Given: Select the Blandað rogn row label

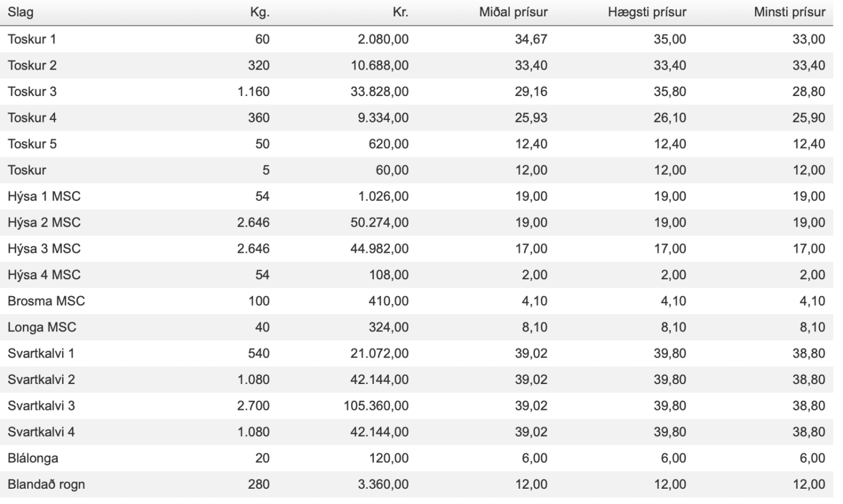Looking at the screenshot, I should click(46, 485).
